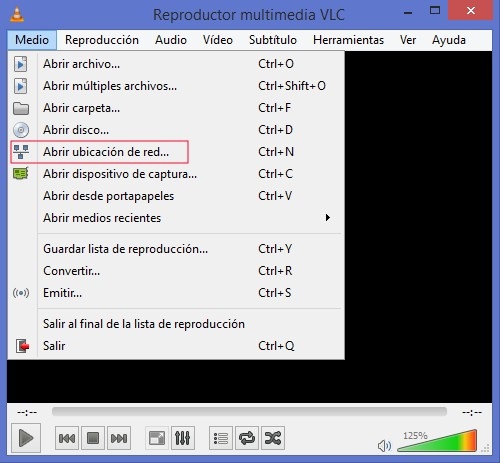Choose Abrir ubicación de red... entry
The height and width of the screenshot is (463, 500).
tap(176, 152)
